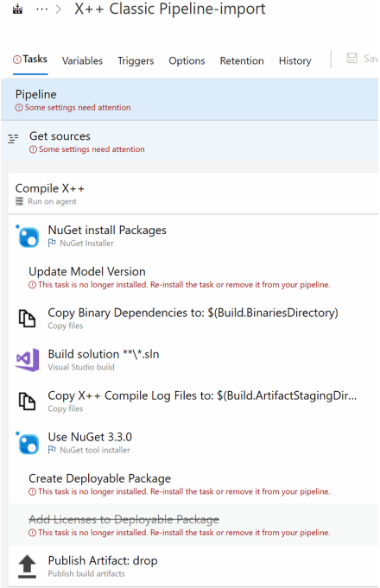Screen dimensions: 380x588
Task: Click the Get sources list icon
Action: [13, 139]
